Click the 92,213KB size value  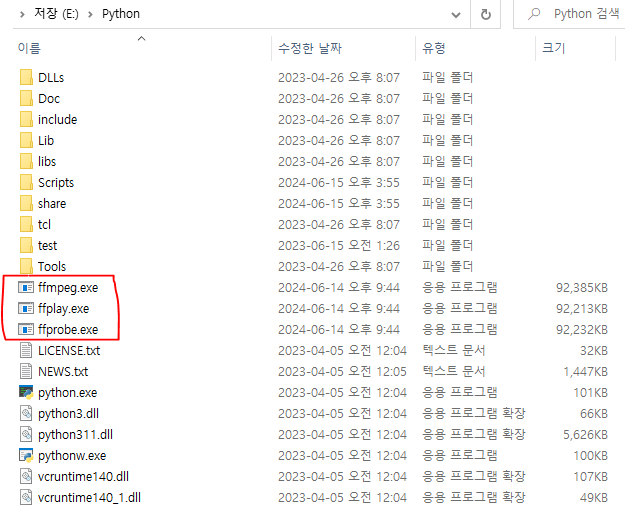coord(582,309)
